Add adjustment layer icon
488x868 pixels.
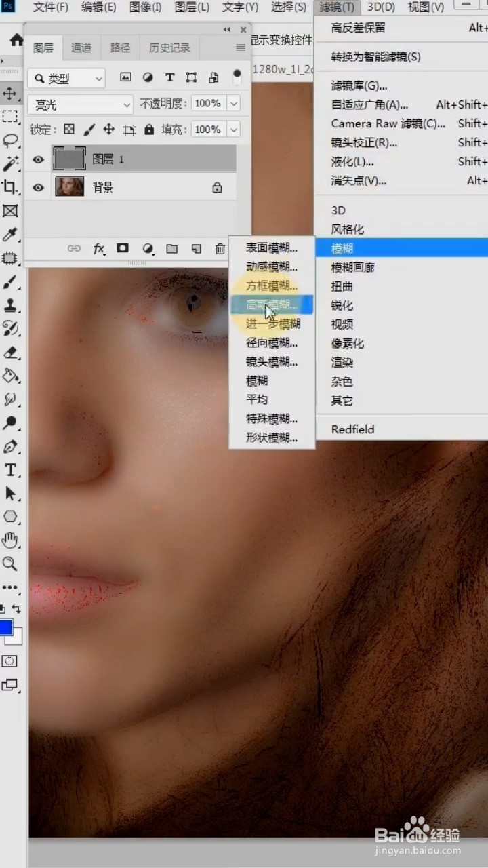point(148,249)
